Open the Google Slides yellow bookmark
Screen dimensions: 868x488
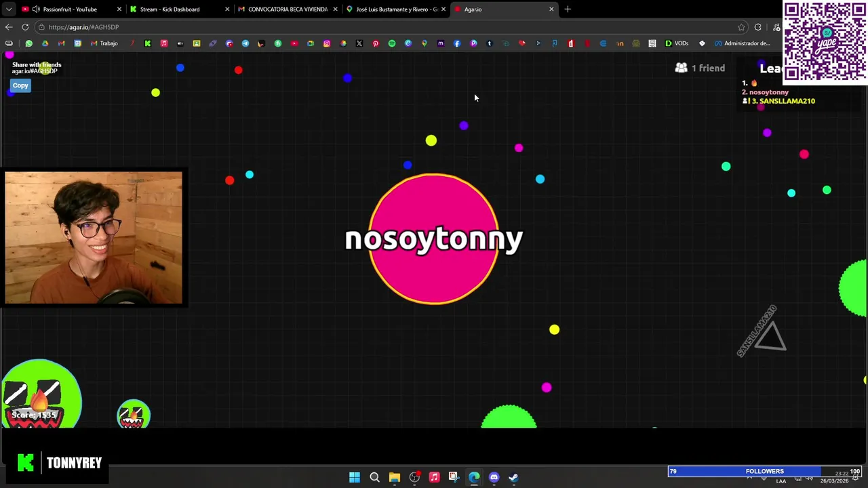click(197, 43)
